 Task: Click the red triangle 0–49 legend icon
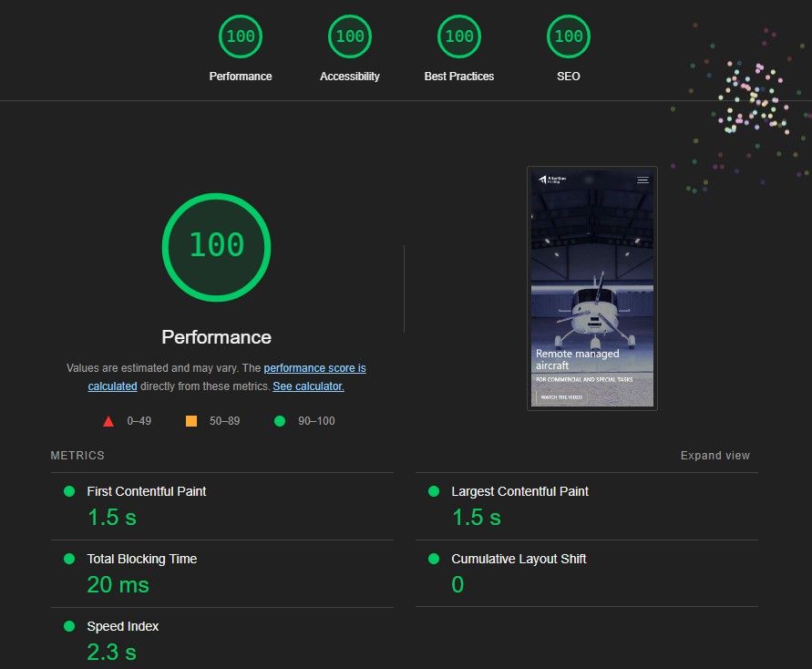pos(108,421)
